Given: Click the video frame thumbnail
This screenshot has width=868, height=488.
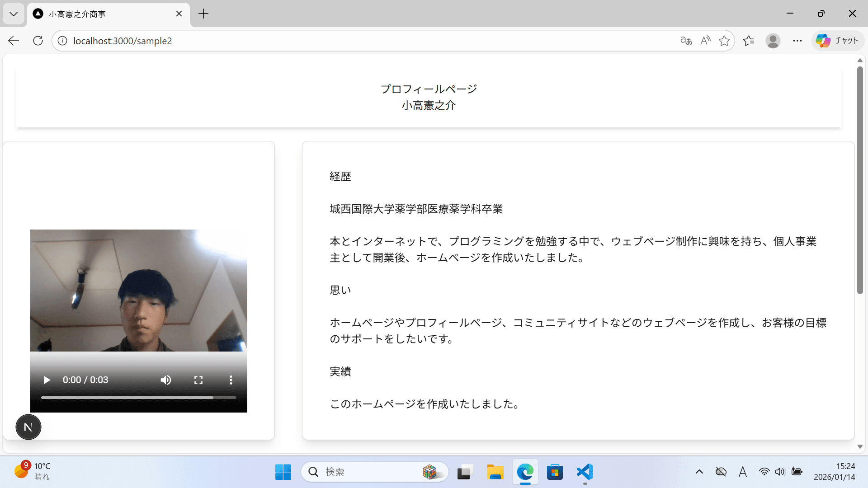Looking at the screenshot, I should [139, 291].
